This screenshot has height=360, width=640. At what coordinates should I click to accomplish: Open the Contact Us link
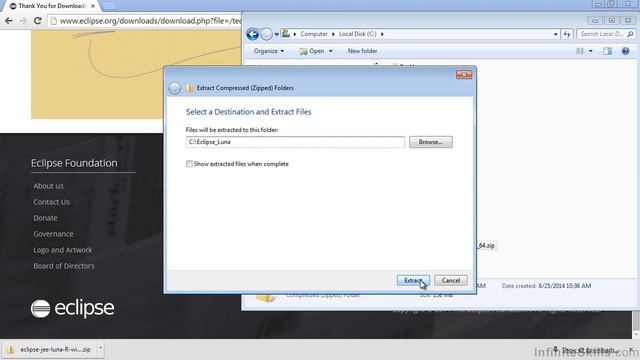click(x=51, y=202)
